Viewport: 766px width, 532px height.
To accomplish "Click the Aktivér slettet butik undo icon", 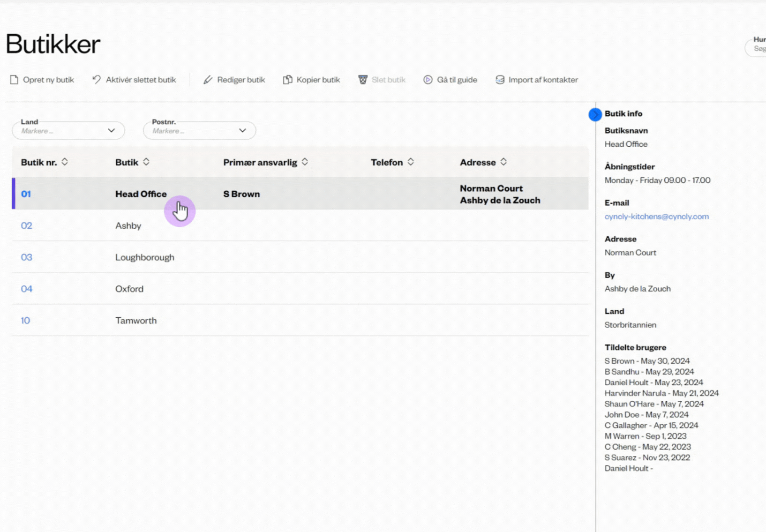I will [97, 80].
